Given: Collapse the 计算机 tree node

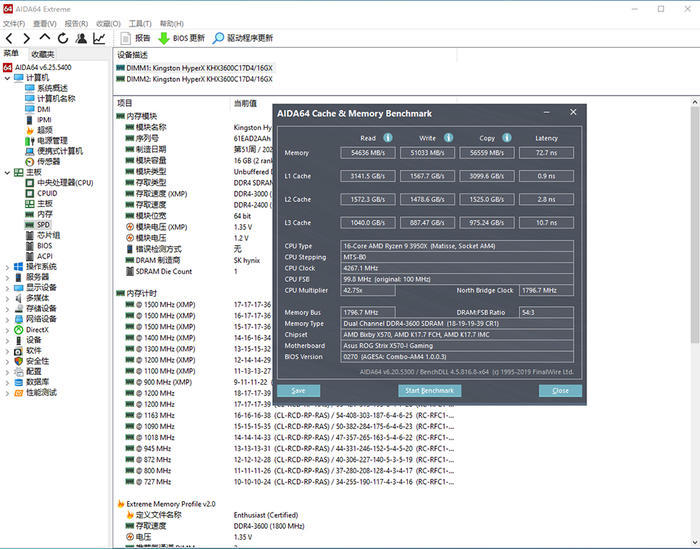Looking at the screenshot, I should click(x=7, y=78).
